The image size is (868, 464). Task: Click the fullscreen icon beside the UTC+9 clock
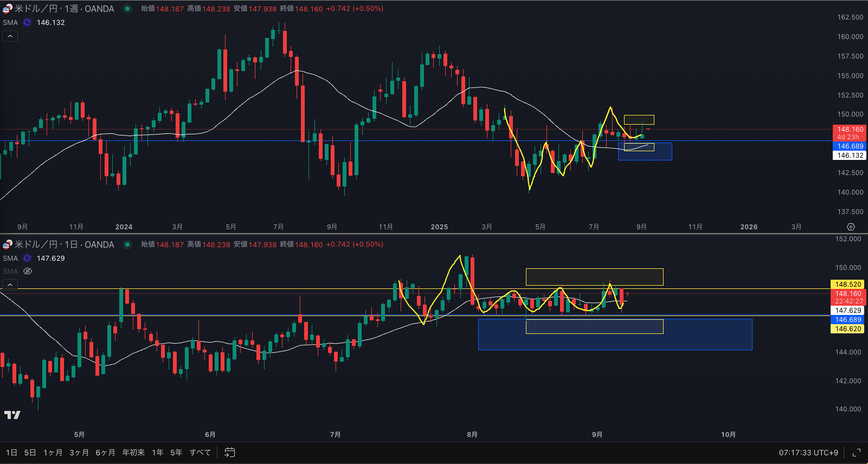[857, 453]
